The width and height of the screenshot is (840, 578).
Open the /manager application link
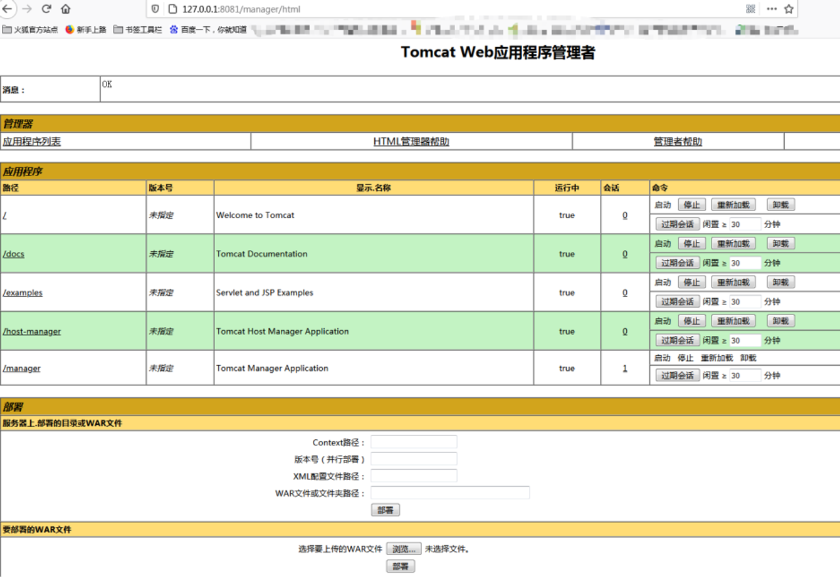[21, 369]
